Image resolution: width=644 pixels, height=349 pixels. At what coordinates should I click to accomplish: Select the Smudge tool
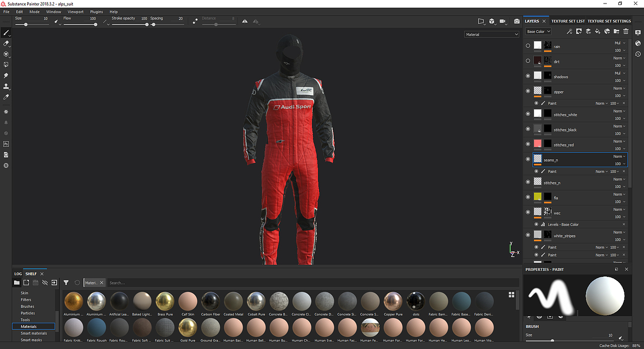6,76
